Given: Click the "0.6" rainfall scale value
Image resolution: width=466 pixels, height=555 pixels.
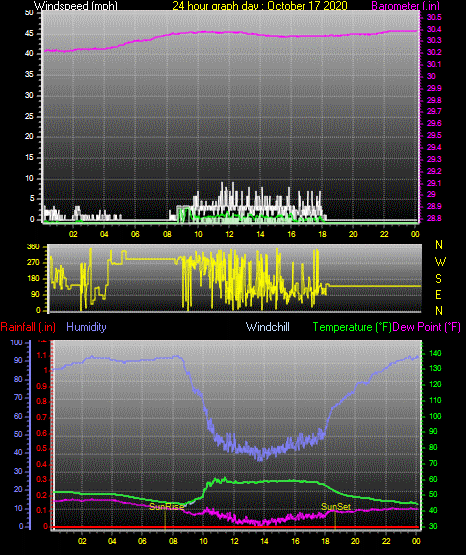Looking at the screenshot, I should (x=42, y=433).
